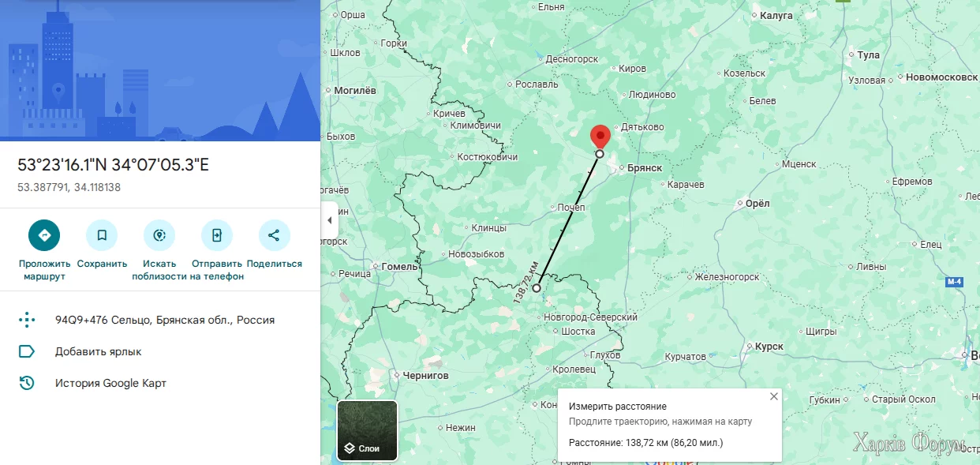Open Искать поблизости nearby search icon
The height and width of the screenshot is (465, 980).
159,235
